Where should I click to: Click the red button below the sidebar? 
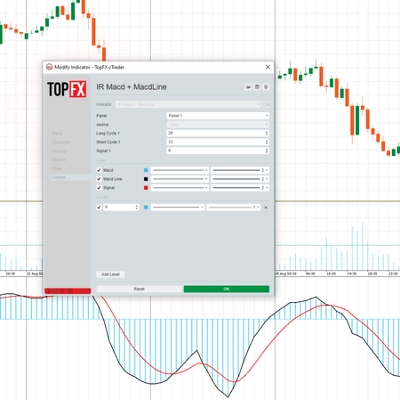[68, 291]
